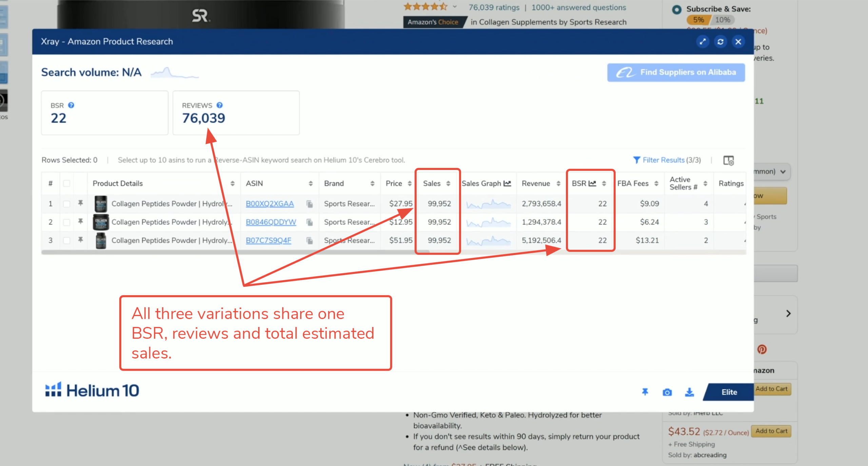The height and width of the screenshot is (466, 868).
Task: Select the Subscribe & Save radio button
Action: [x=676, y=9]
